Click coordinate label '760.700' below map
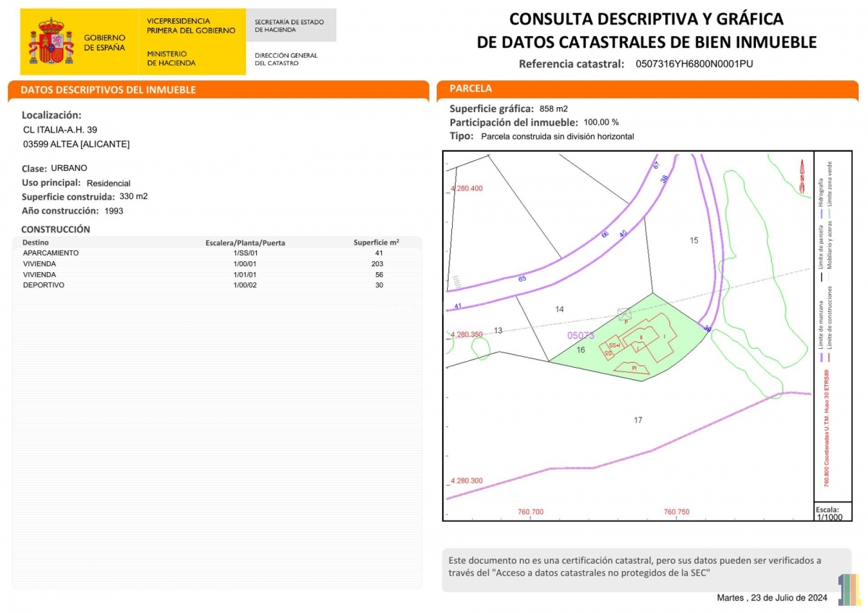The width and height of the screenshot is (868, 613). tap(531, 512)
